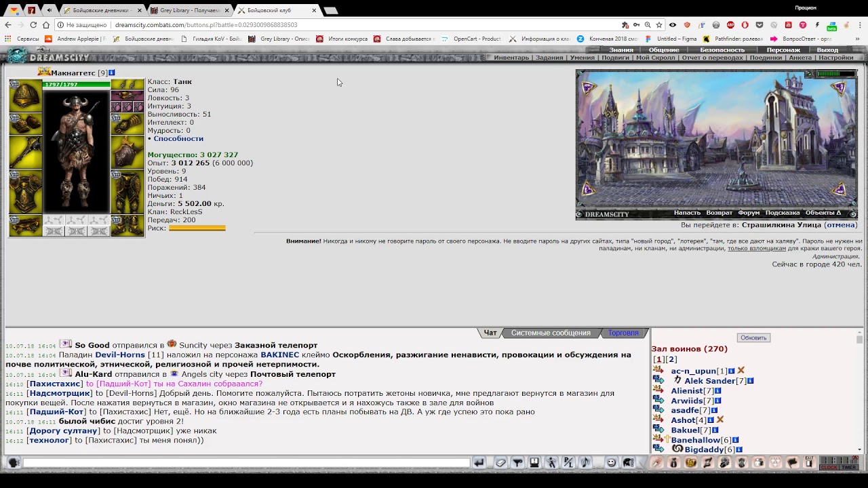Click the Объекты button under the map
The image size is (868, 488).
point(823,213)
